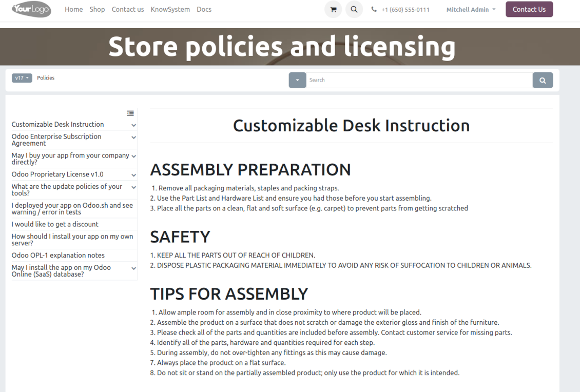Open the Docs menu item

pyautogui.click(x=204, y=9)
